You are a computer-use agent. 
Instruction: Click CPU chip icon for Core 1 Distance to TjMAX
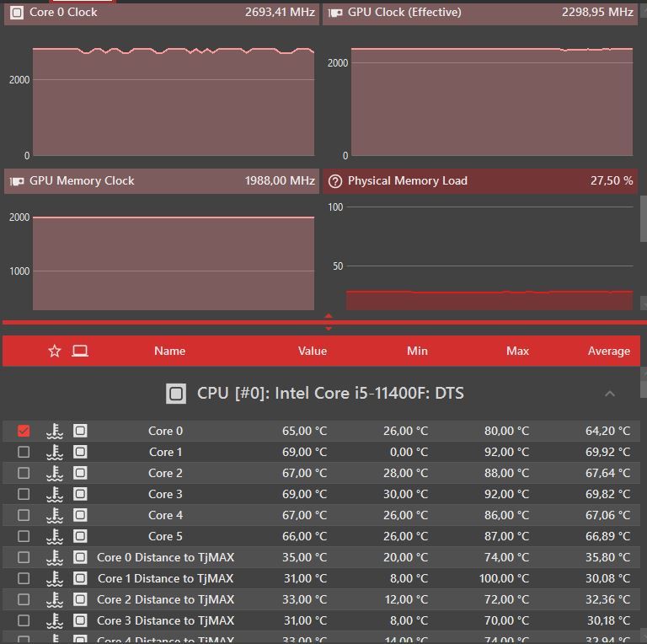point(80,578)
